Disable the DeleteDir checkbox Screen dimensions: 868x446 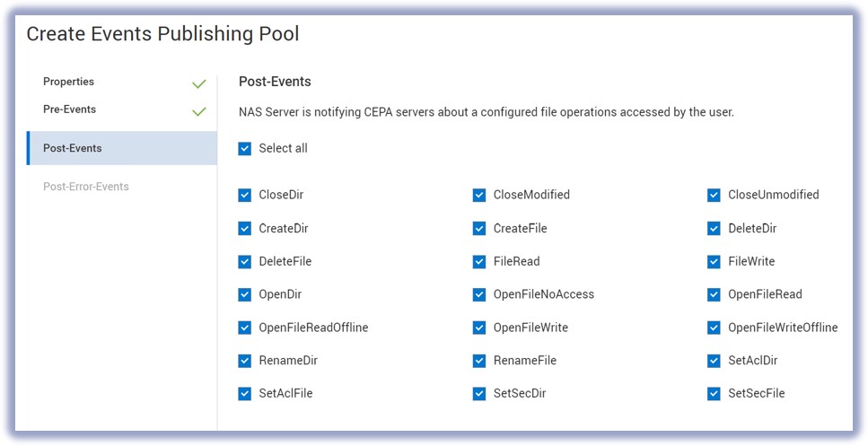[714, 229]
